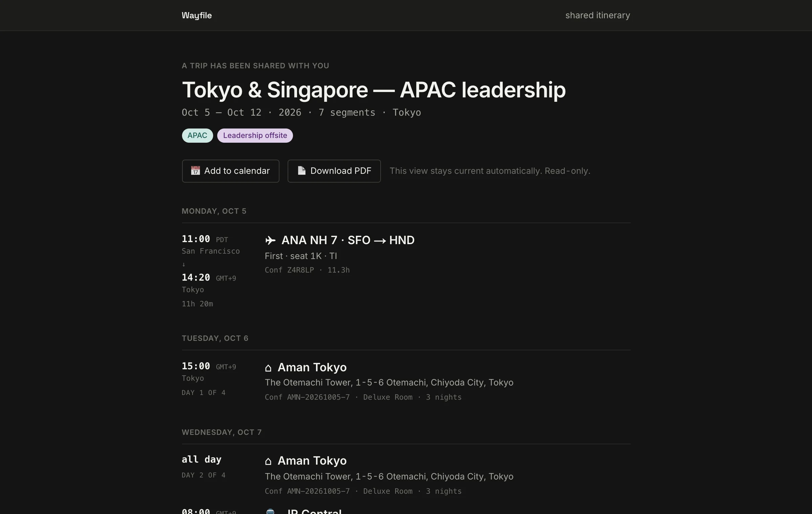The width and height of the screenshot is (812, 514).
Task: Click "A TRIP HAS BEEN SHARED WITH YOU" heading
Action: [x=255, y=66]
